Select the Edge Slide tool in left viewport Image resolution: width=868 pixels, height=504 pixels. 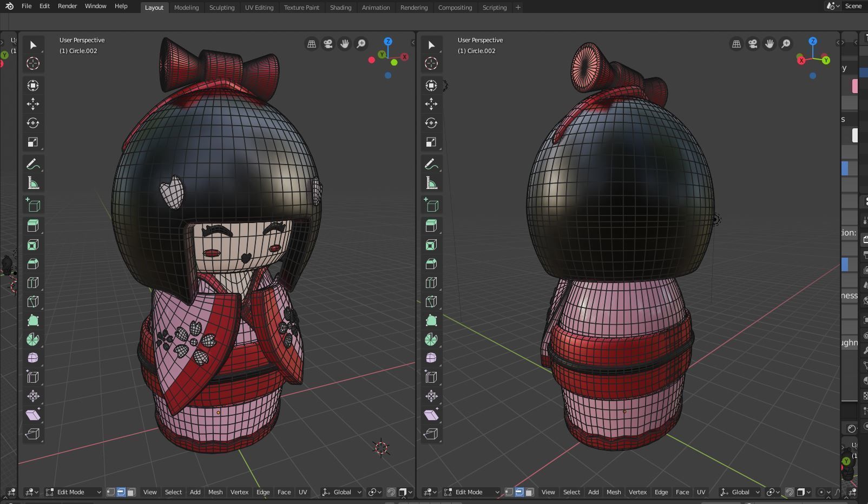(33, 377)
